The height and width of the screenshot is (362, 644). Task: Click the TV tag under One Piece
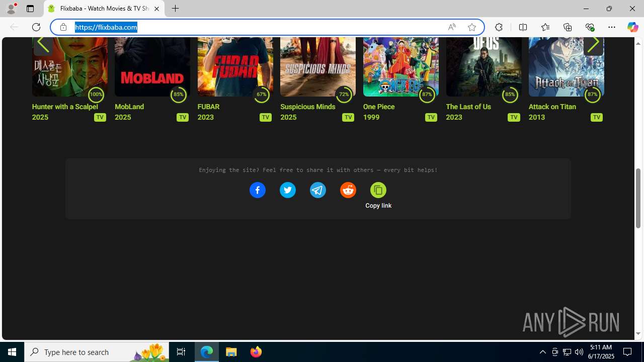click(x=431, y=117)
